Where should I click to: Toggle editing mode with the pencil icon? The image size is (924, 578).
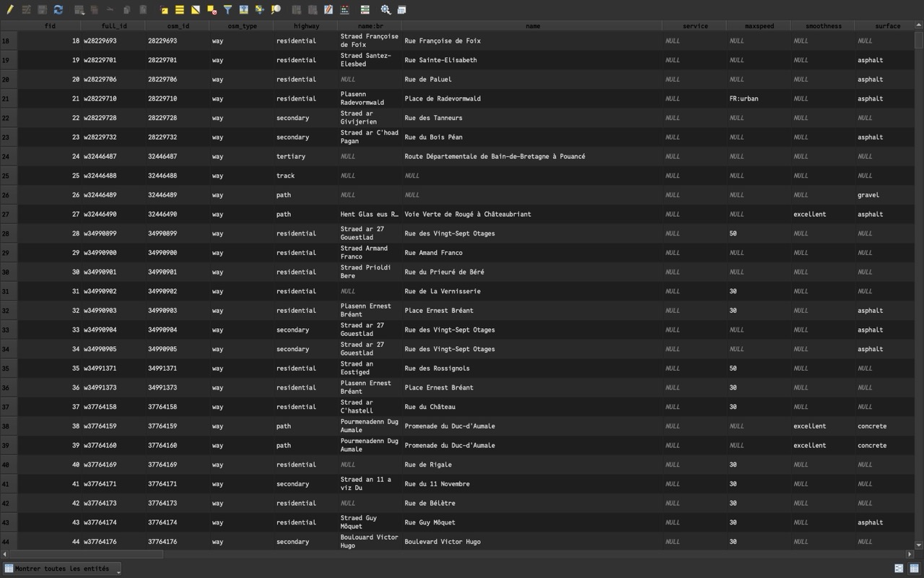(10, 10)
